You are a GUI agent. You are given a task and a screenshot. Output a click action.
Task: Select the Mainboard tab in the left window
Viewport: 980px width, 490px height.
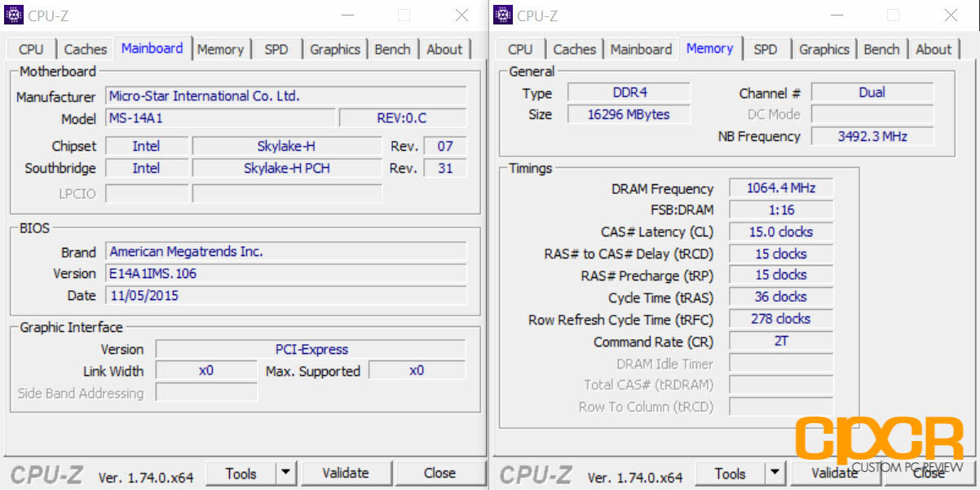(152, 48)
